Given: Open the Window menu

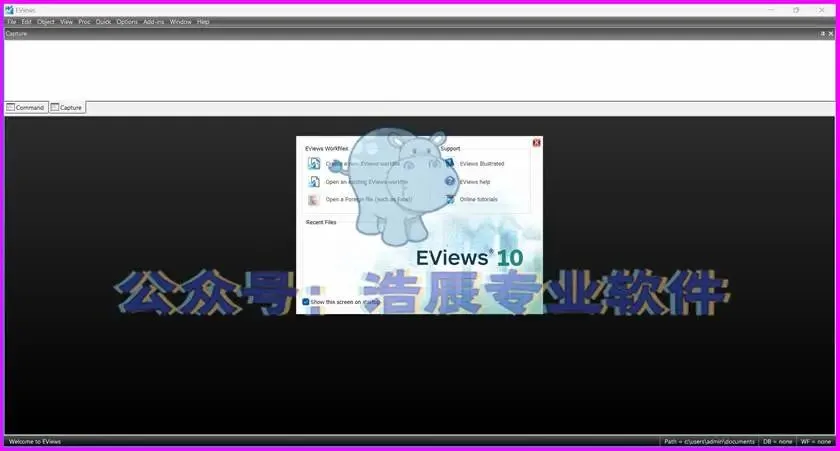Looking at the screenshot, I should point(181,22).
